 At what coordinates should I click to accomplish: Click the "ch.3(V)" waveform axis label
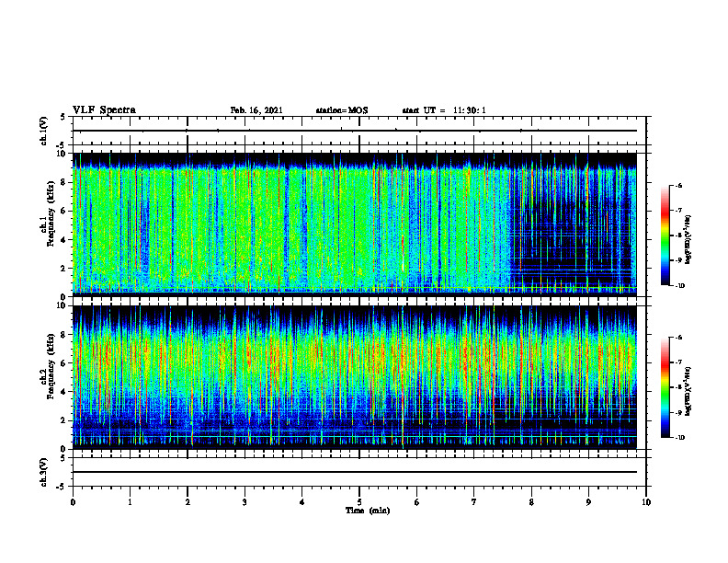coord(44,472)
